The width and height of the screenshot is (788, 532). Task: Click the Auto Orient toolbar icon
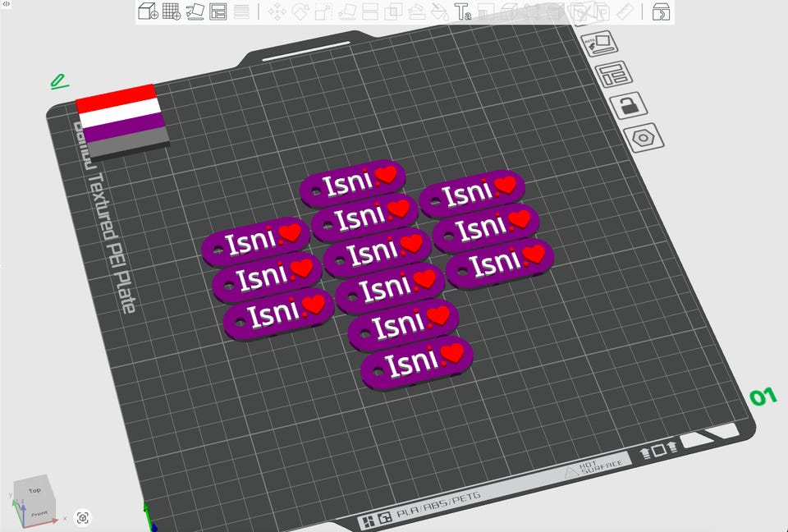click(195, 11)
